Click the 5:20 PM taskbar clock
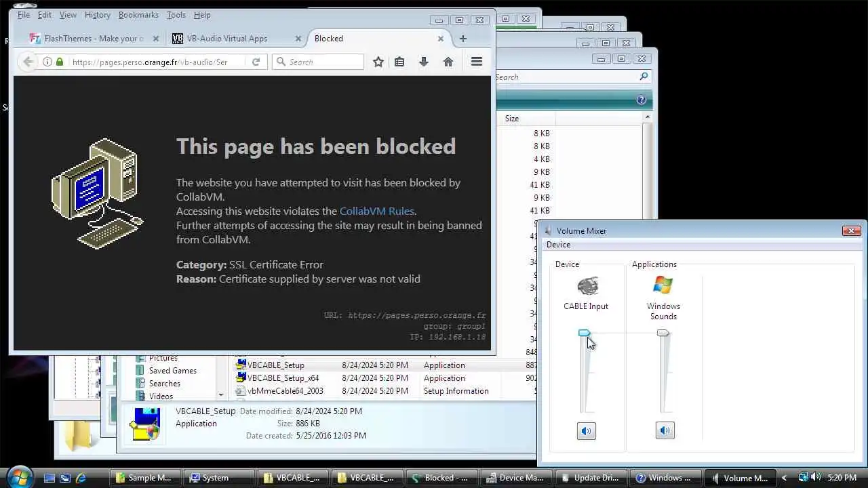Screen dimensions: 868x488 tap(842, 478)
